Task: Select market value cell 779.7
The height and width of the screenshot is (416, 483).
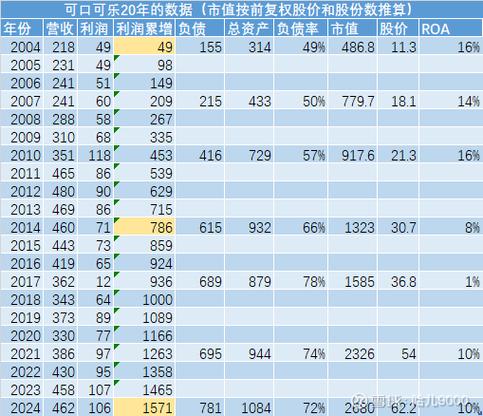Action: coord(353,100)
